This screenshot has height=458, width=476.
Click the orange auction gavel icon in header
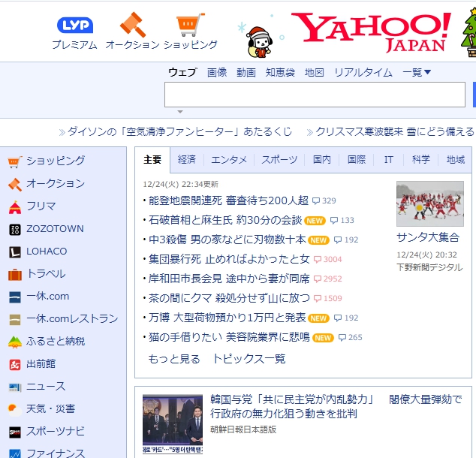133,25
